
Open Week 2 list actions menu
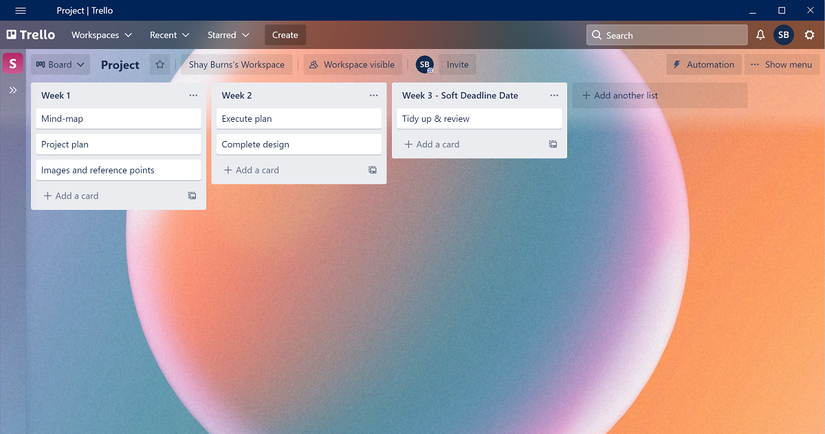point(374,95)
